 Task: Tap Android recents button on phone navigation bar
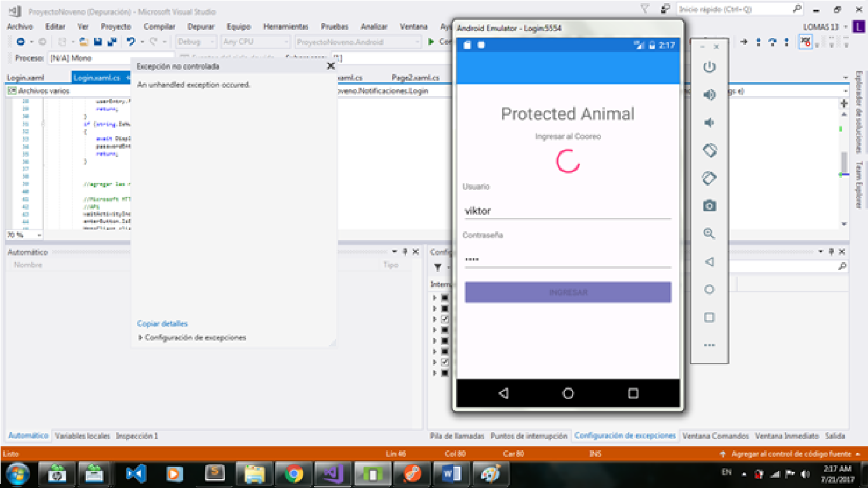pyautogui.click(x=633, y=393)
